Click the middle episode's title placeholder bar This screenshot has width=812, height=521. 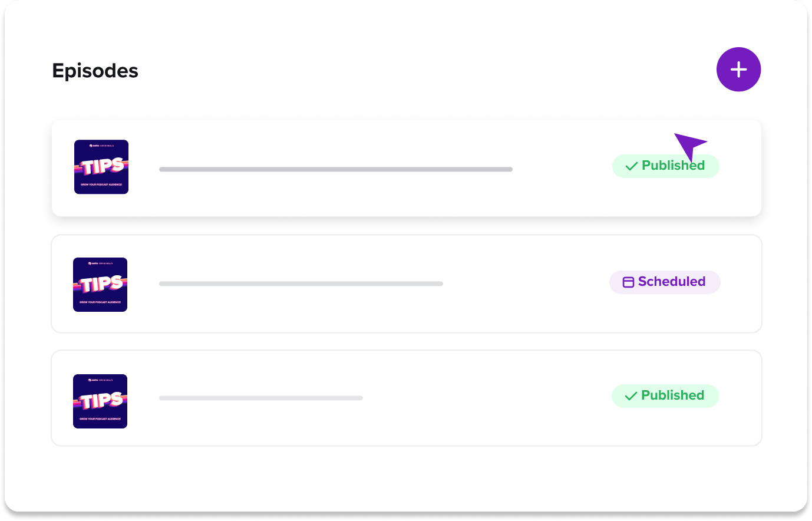pyautogui.click(x=301, y=283)
